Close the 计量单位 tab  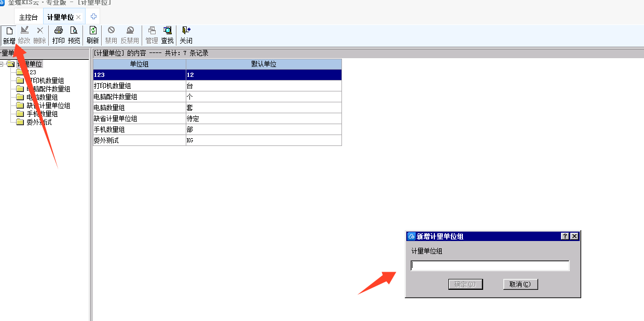[x=78, y=17]
